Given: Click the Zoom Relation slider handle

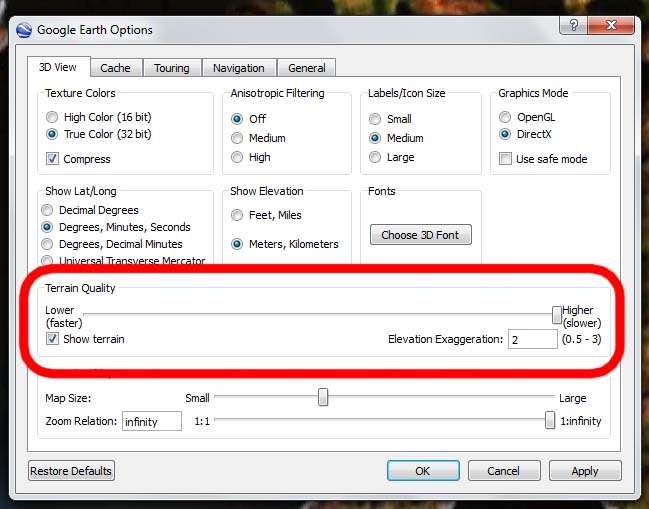Looking at the screenshot, I should click(x=550, y=420).
